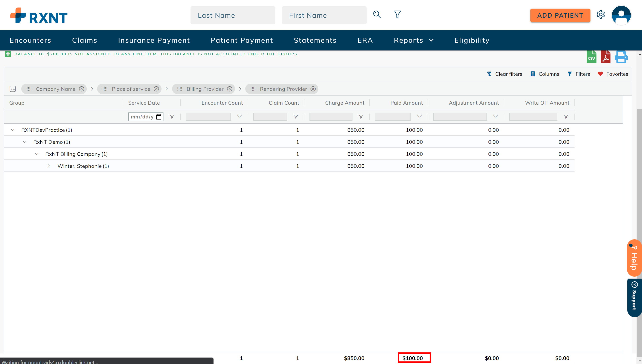Click the Paid Amount filter input
The width and height of the screenshot is (642, 364).
[393, 117]
